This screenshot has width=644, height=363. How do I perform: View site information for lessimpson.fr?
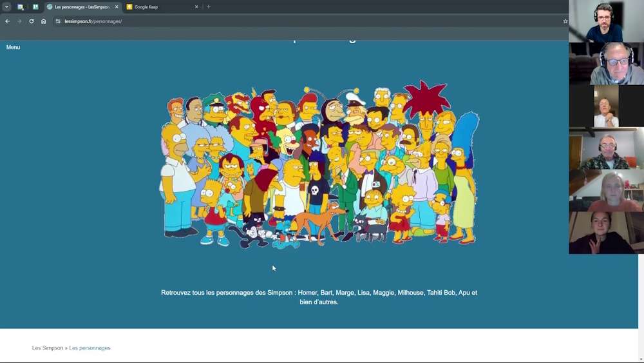(58, 21)
